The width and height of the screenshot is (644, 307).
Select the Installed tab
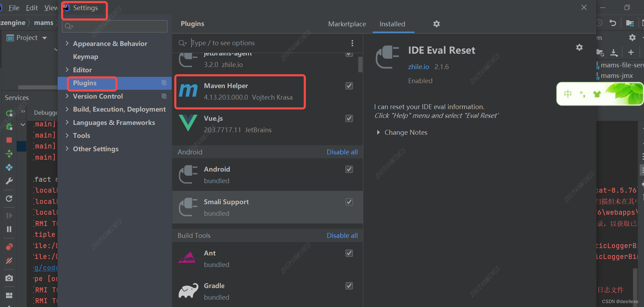click(x=392, y=24)
